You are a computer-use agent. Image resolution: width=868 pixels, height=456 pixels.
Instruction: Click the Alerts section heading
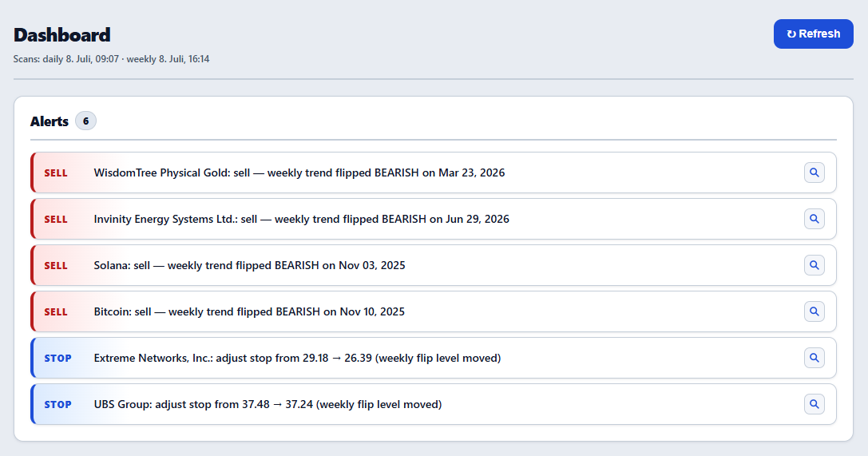pyautogui.click(x=50, y=121)
